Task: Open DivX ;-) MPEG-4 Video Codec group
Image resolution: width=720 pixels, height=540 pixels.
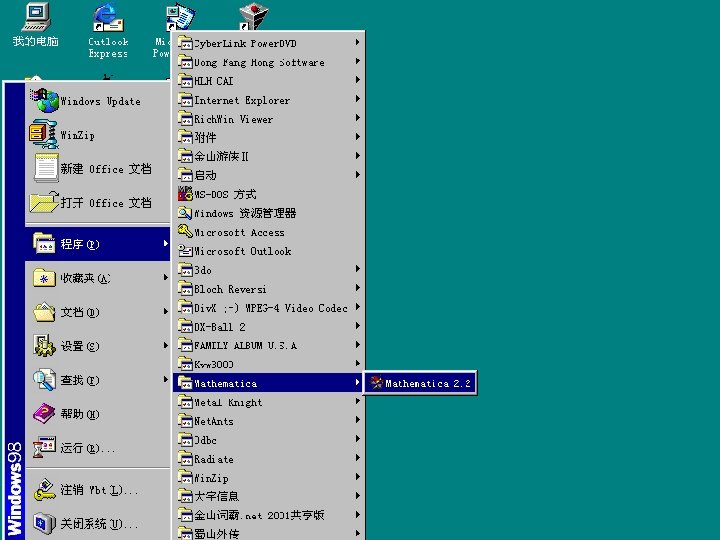Action: tap(269, 308)
